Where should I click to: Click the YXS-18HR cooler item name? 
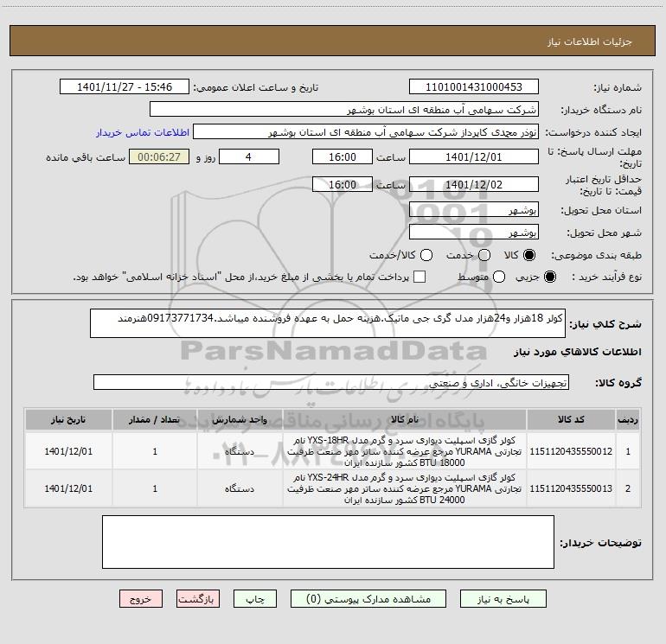(405, 451)
